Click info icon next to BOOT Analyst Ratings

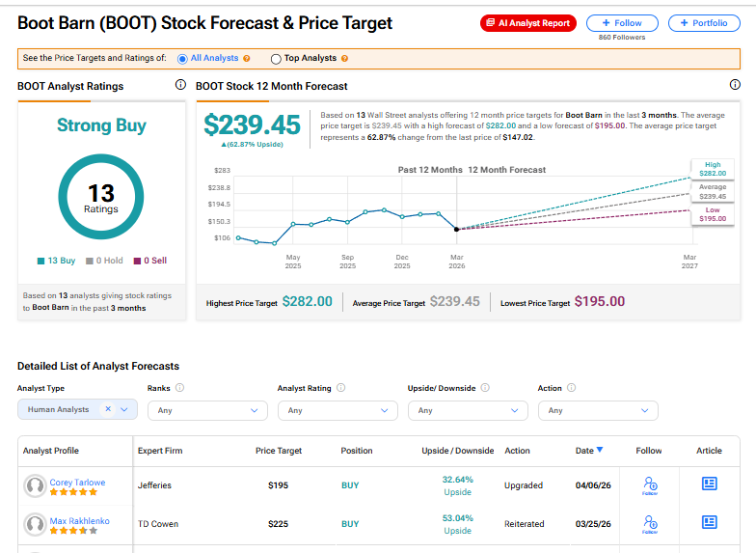180,86
